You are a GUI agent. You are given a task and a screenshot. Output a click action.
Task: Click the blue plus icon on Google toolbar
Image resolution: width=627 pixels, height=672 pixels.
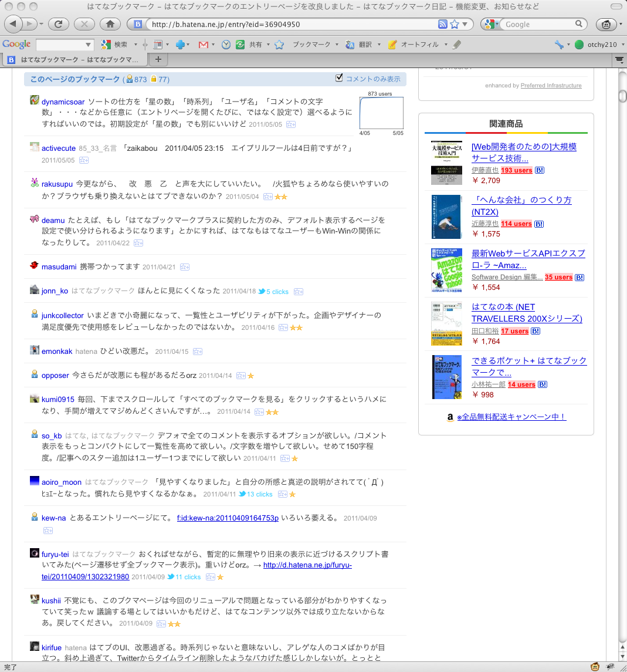[180, 45]
